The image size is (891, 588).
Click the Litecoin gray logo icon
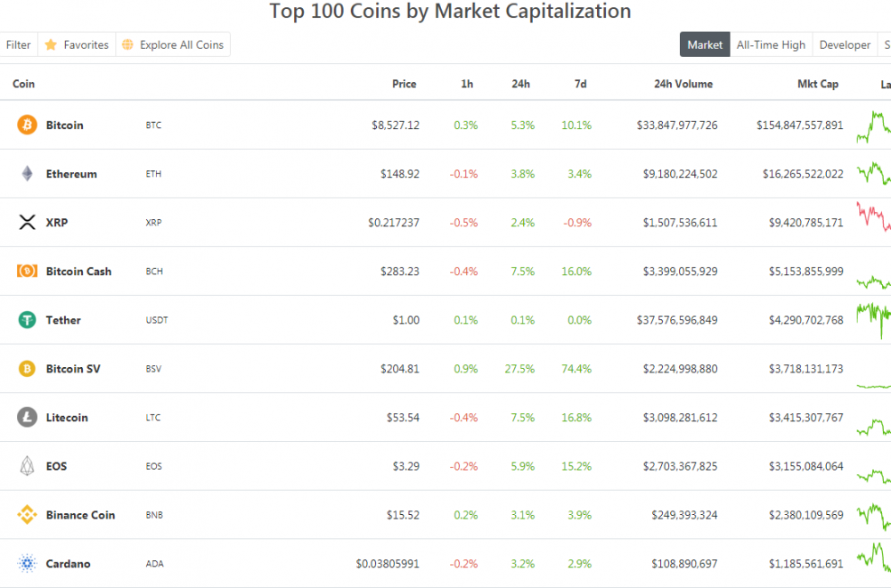coord(27,417)
